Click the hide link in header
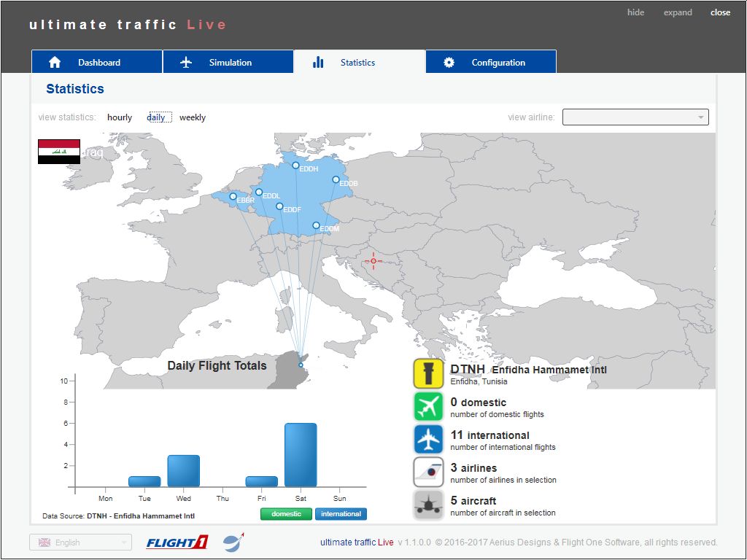Screen dimensions: 747x560 coord(635,12)
